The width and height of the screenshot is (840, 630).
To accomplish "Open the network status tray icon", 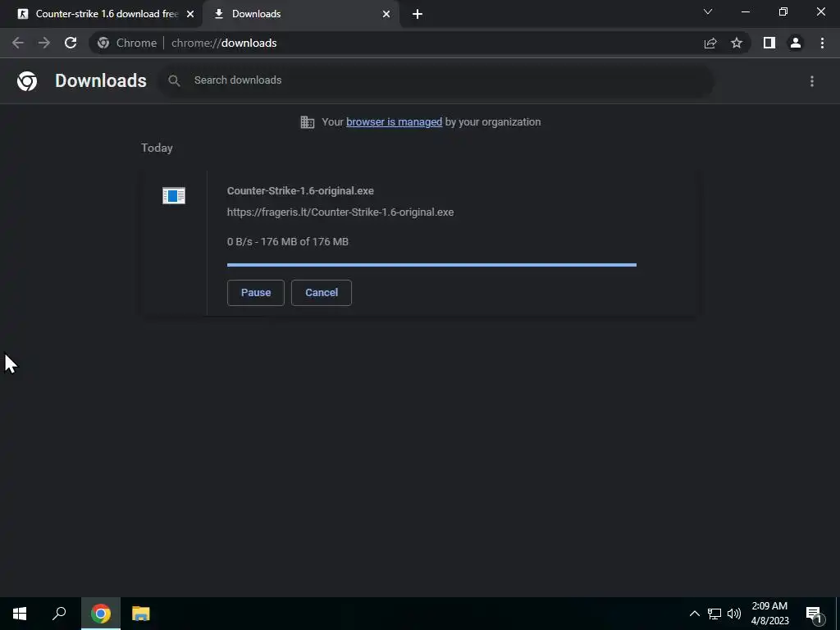I will tap(714, 614).
